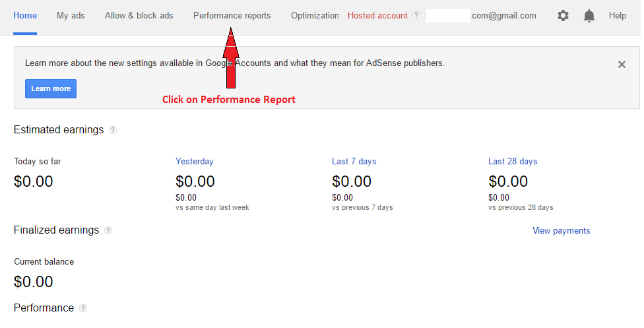This screenshot has width=644, height=328.
Task: Open the Help menu
Action: click(x=618, y=16)
